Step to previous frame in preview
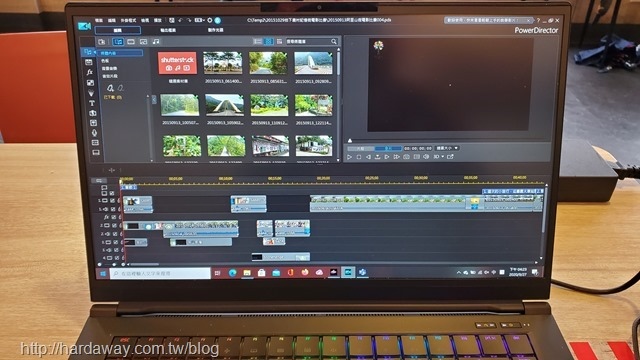640x360 pixels. pyautogui.click(x=368, y=157)
